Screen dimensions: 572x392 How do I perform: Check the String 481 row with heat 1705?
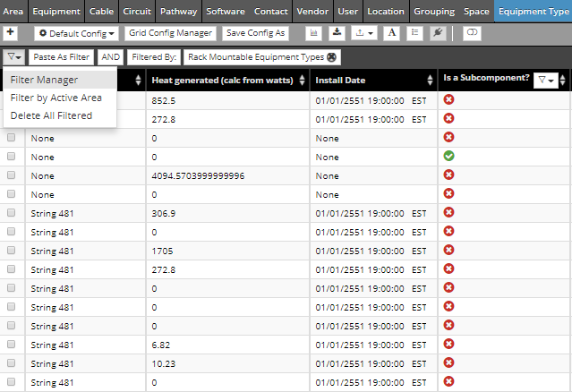pos(12,251)
